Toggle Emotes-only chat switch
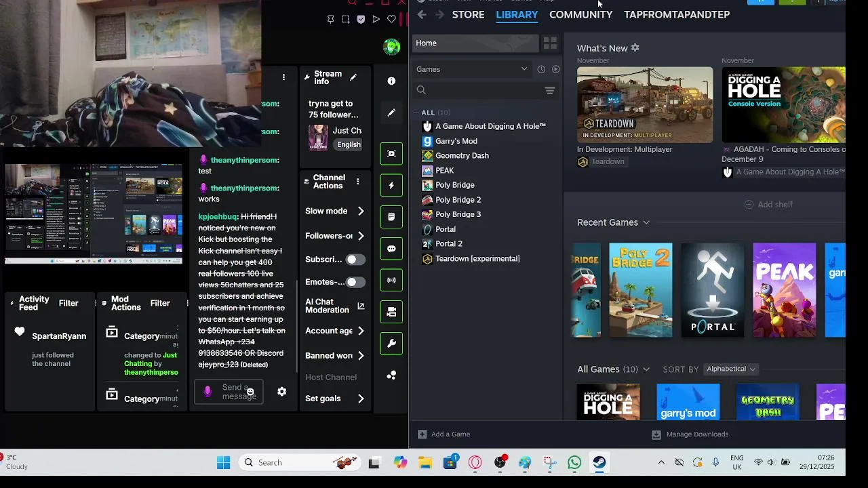The image size is (868, 488). click(355, 282)
